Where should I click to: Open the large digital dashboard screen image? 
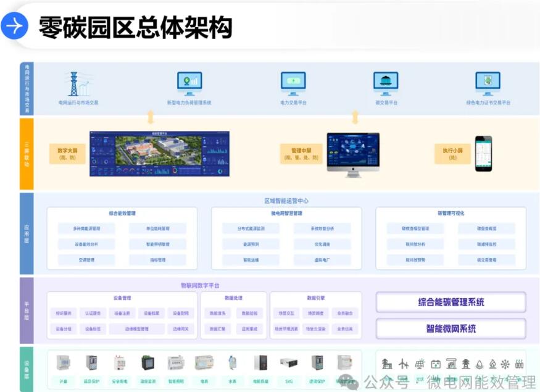tap(159, 154)
